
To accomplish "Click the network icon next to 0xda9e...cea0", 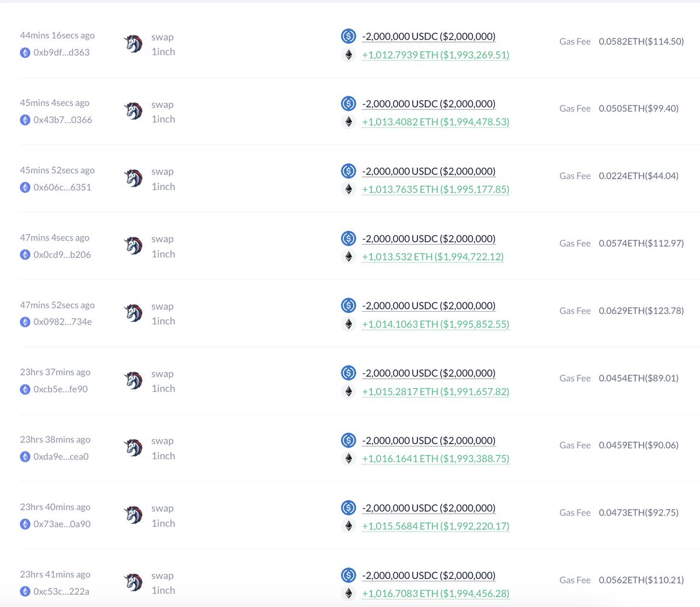I will click(25, 456).
